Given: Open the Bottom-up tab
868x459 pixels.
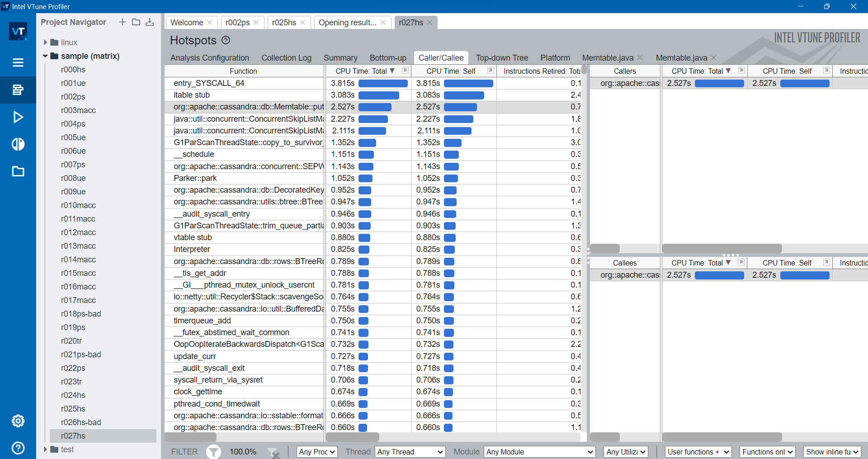Looking at the screenshot, I should (388, 57).
